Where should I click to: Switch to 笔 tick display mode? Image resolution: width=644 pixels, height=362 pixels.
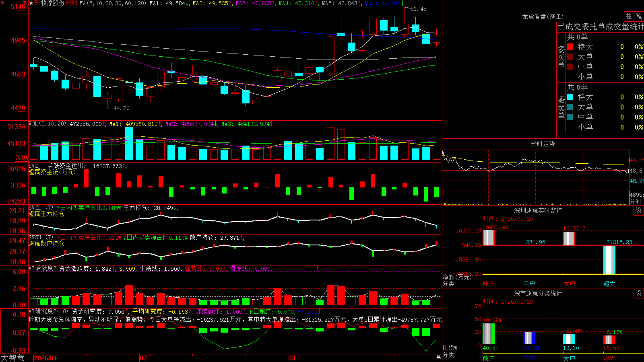pos(639,16)
